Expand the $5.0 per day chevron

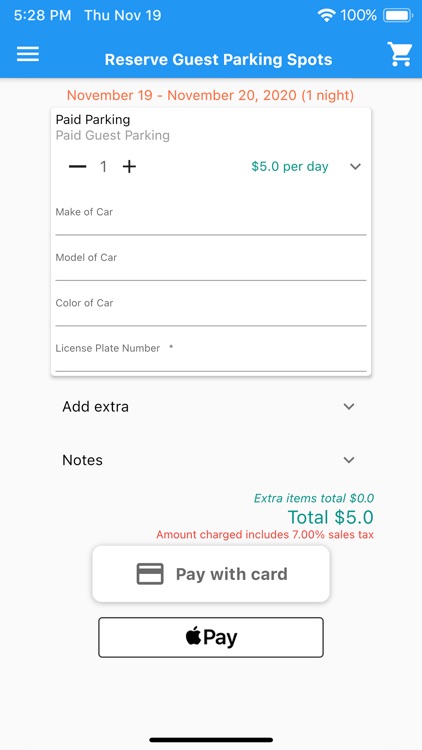pyautogui.click(x=355, y=166)
